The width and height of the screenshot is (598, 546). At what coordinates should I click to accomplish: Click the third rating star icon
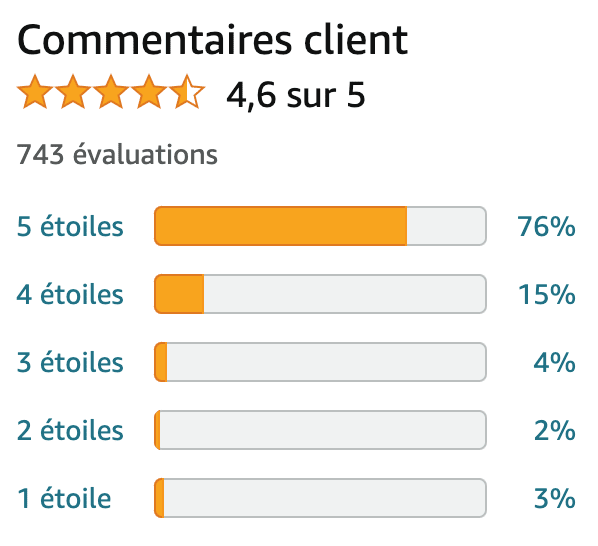[111, 92]
